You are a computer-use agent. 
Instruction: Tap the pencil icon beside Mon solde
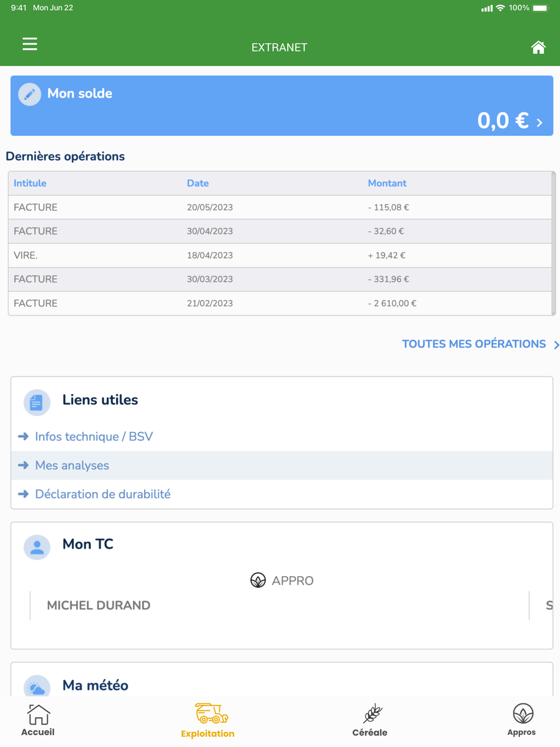tap(30, 94)
